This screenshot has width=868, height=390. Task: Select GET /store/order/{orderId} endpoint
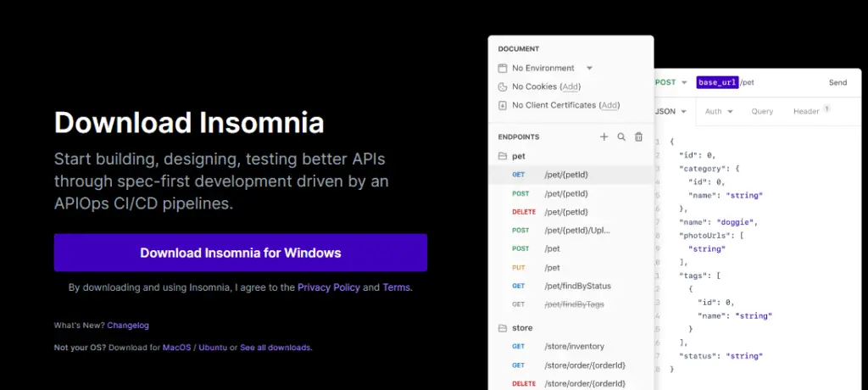(570, 365)
